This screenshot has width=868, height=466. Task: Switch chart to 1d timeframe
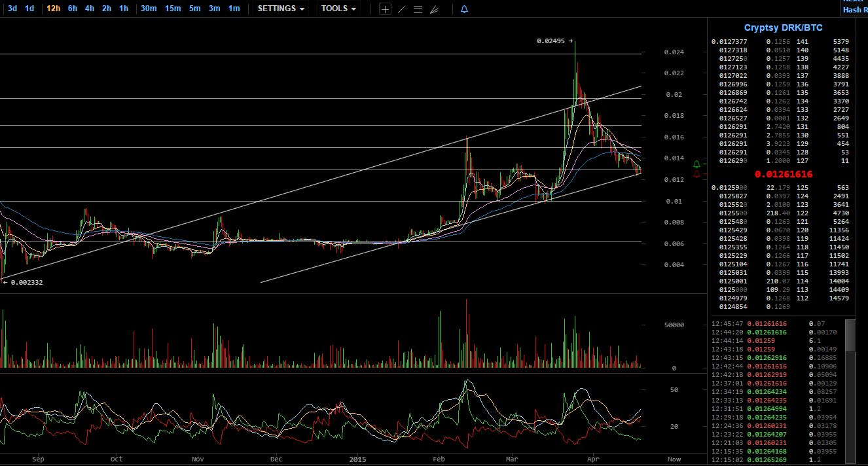[x=29, y=9]
